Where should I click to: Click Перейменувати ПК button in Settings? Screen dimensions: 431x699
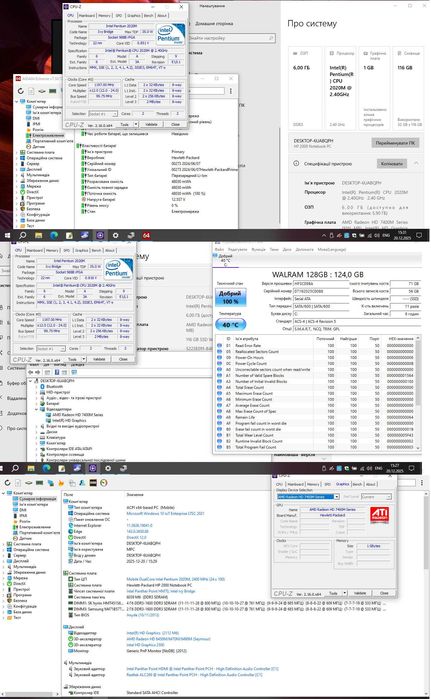(395, 143)
